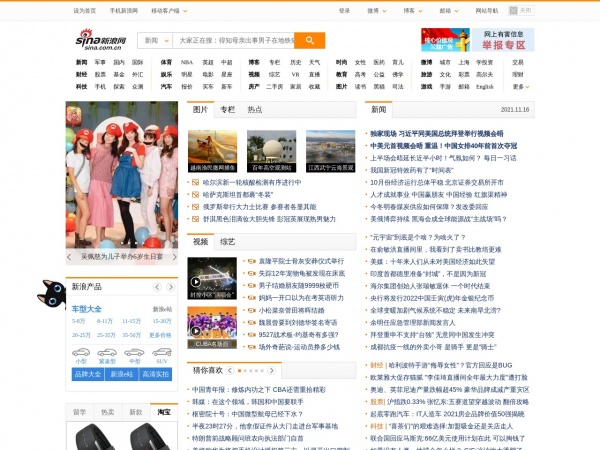Viewport: 600px width, 450px height.
Task: Select the 视频 section tab
Action: click(200, 242)
